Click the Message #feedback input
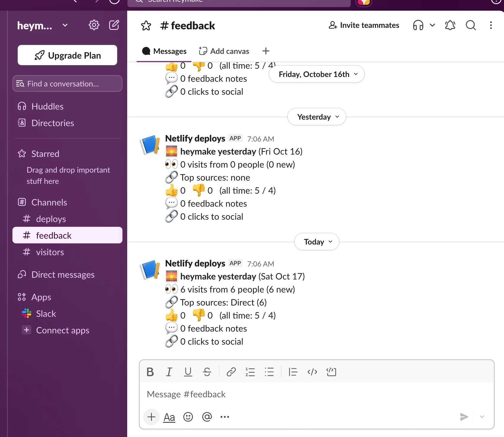504x437 pixels. [316, 394]
